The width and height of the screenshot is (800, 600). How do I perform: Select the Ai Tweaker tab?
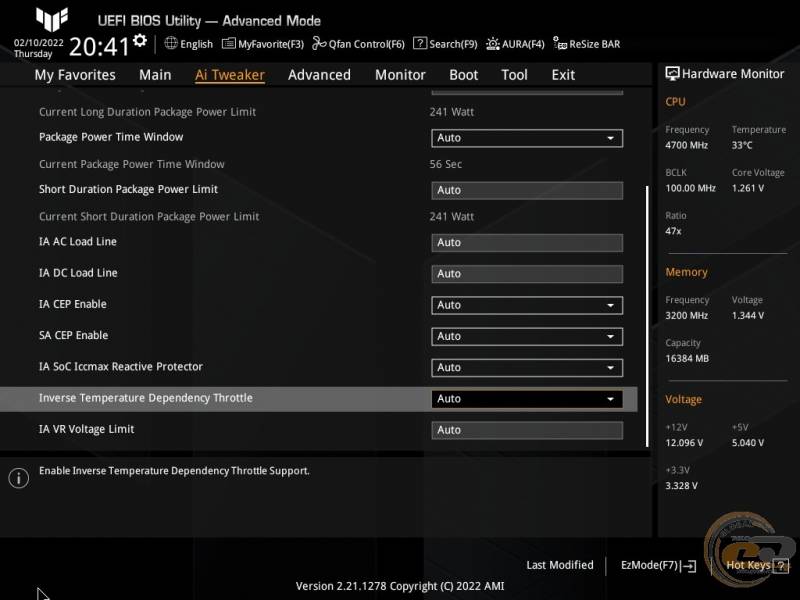pyautogui.click(x=230, y=75)
